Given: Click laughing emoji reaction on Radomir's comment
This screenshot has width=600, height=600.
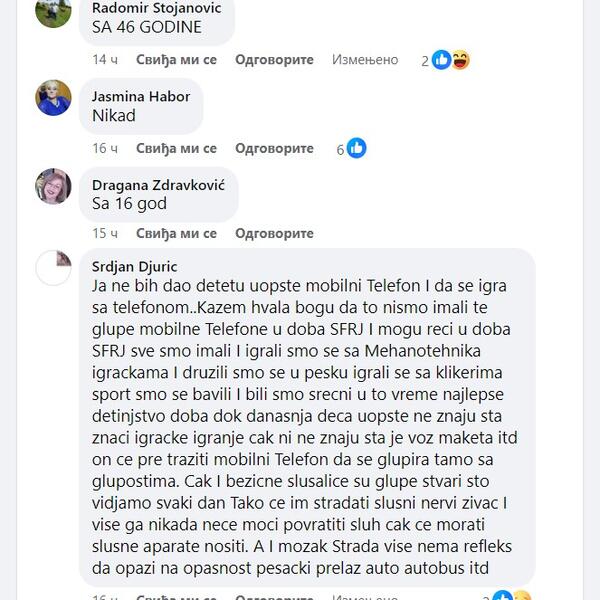Looking at the screenshot, I should point(460,60).
